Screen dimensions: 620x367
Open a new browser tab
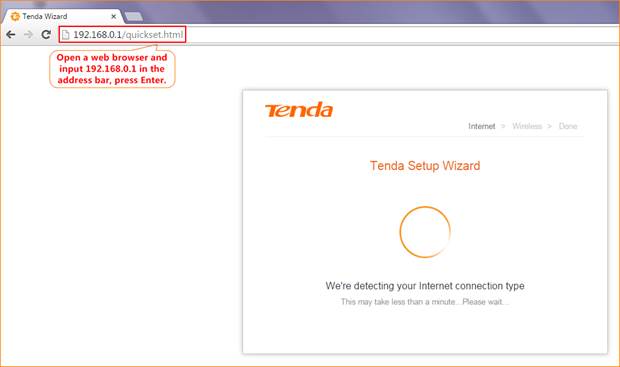pyautogui.click(x=134, y=17)
